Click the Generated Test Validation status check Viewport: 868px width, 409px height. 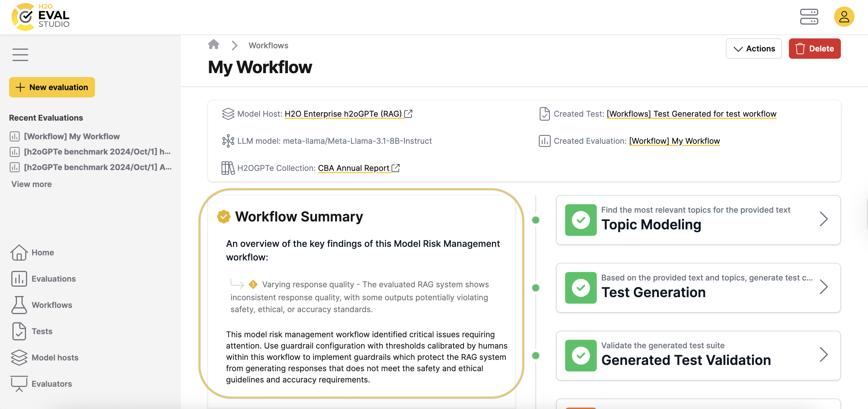click(580, 356)
